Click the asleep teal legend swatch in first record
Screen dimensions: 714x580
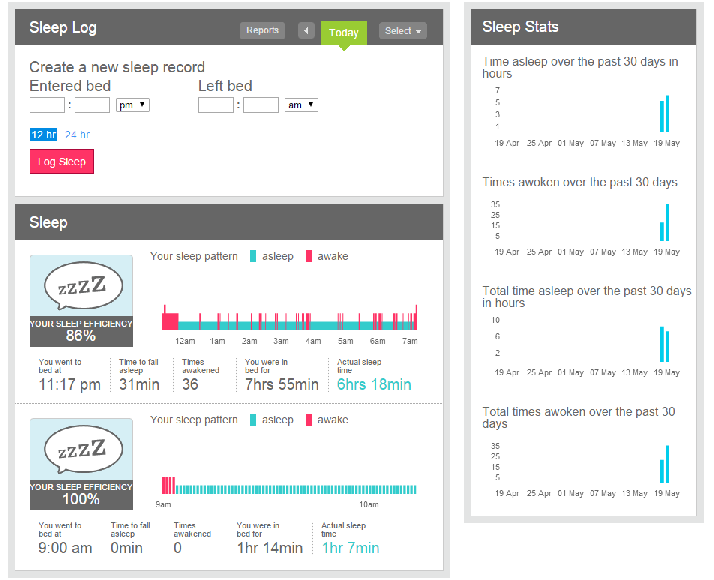tap(254, 257)
